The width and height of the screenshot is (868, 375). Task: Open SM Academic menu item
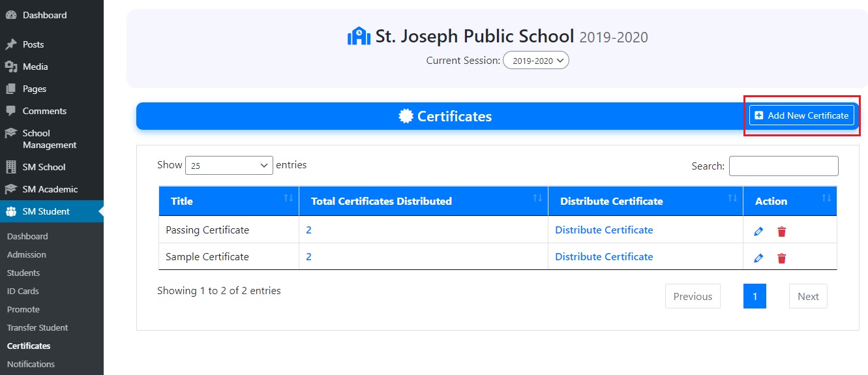click(x=52, y=189)
